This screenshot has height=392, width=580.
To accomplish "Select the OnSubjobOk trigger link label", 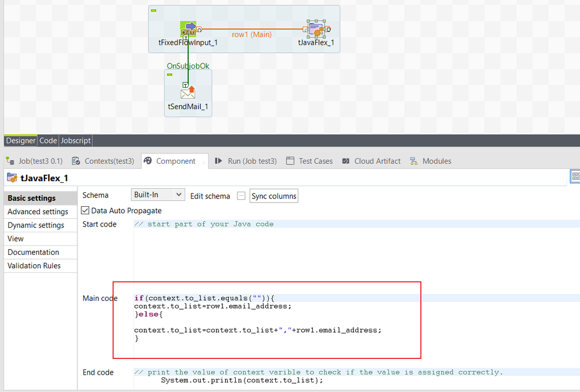I will click(188, 66).
